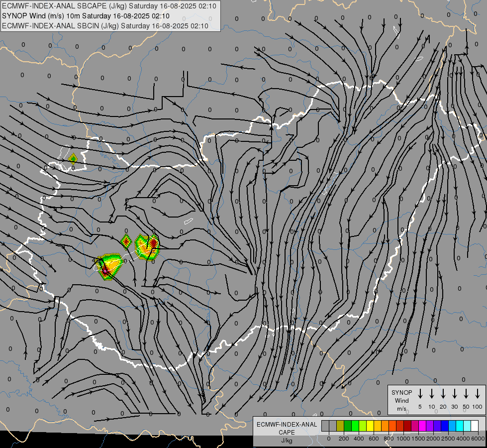Pick the red swatch before 1000 tick
The image size is (487, 448).
(x=400, y=426)
